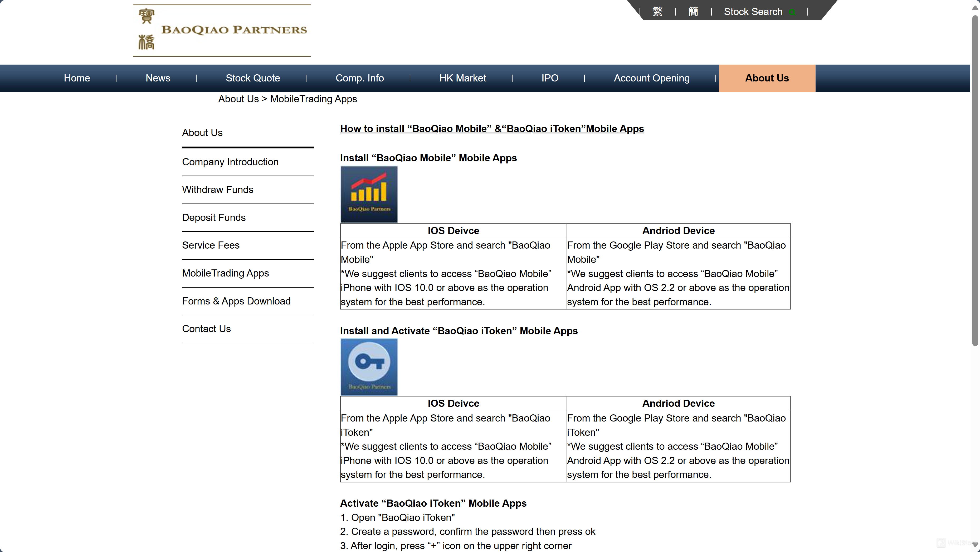Click the 'Install "BaoQiao Mobile" Mobile Apps' heading
The image size is (980, 552).
428,158
